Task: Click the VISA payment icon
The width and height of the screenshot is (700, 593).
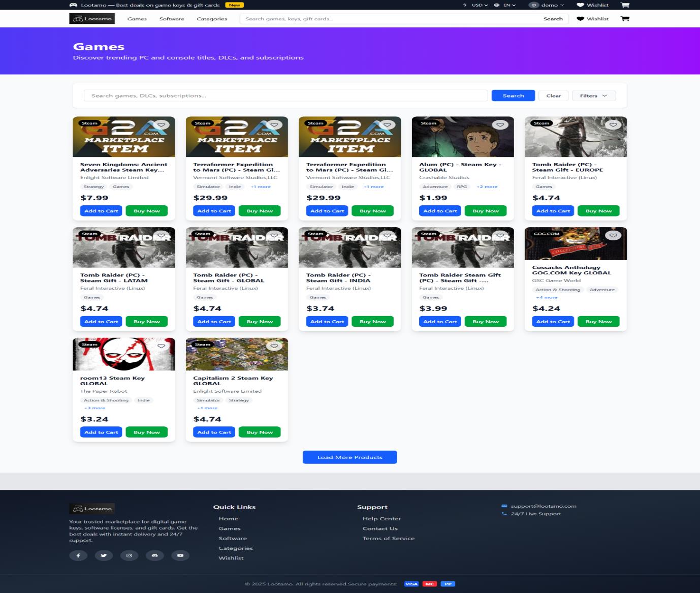Action: [x=411, y=583]
